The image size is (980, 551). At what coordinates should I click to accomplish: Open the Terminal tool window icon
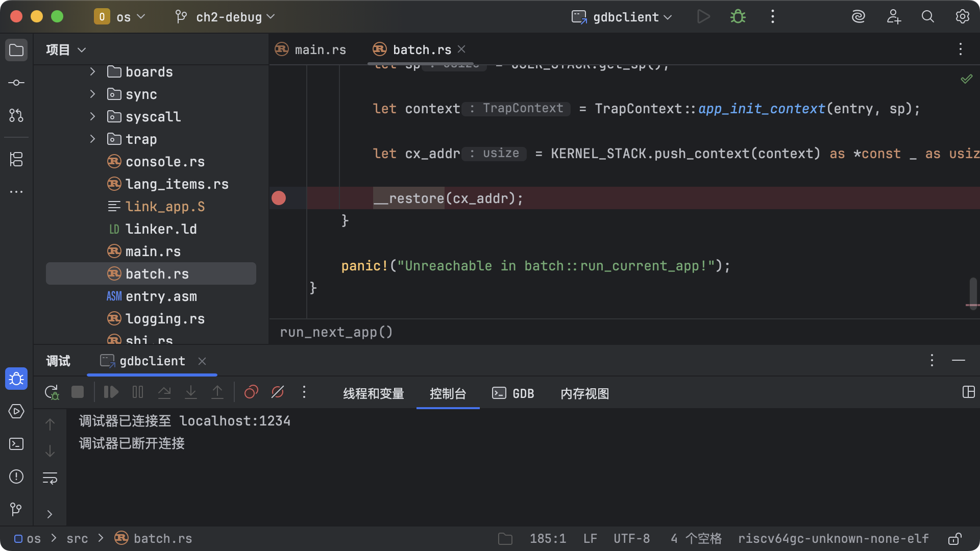(16, 444)
